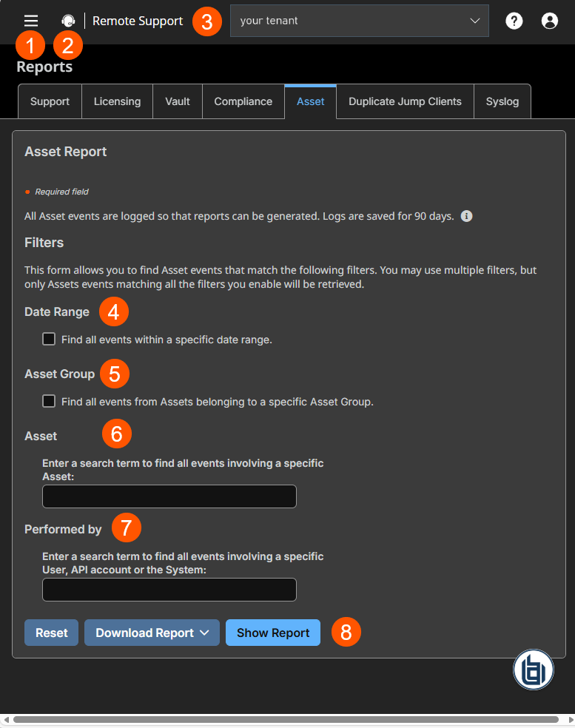575x728 pixels.
Task: Switch to the Duplicate Jump Clients tab
Action: tap(405, 101)
